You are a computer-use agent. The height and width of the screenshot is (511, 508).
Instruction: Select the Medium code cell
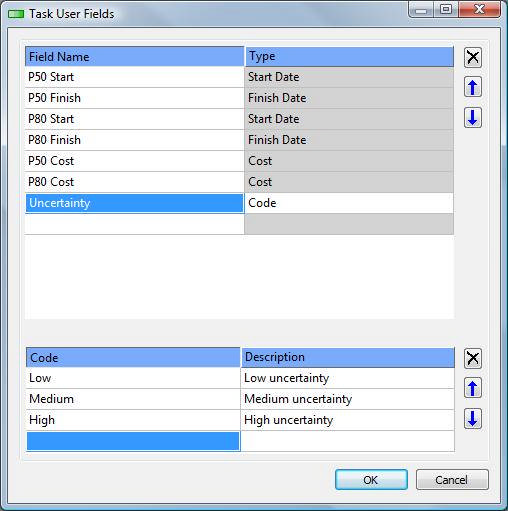[133, 399]
